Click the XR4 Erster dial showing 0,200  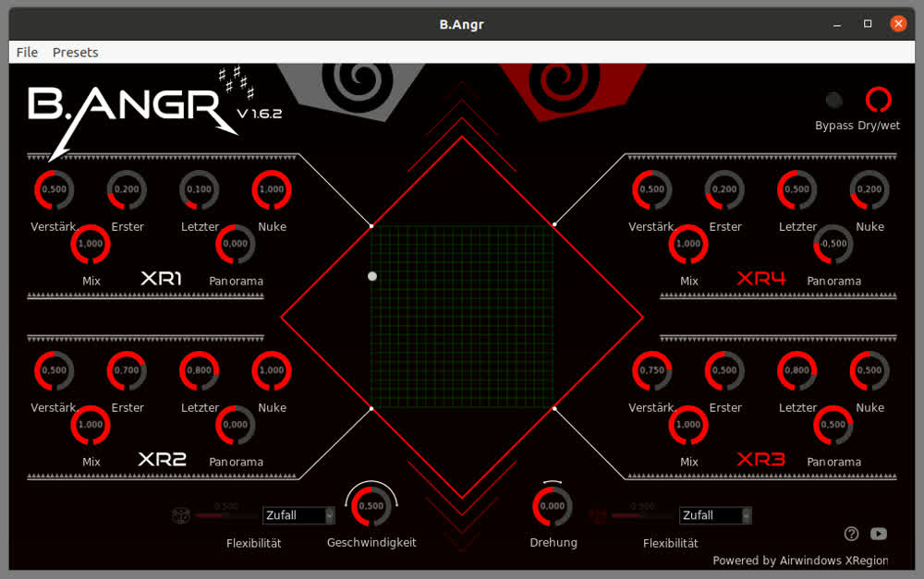tap(724, 189)
